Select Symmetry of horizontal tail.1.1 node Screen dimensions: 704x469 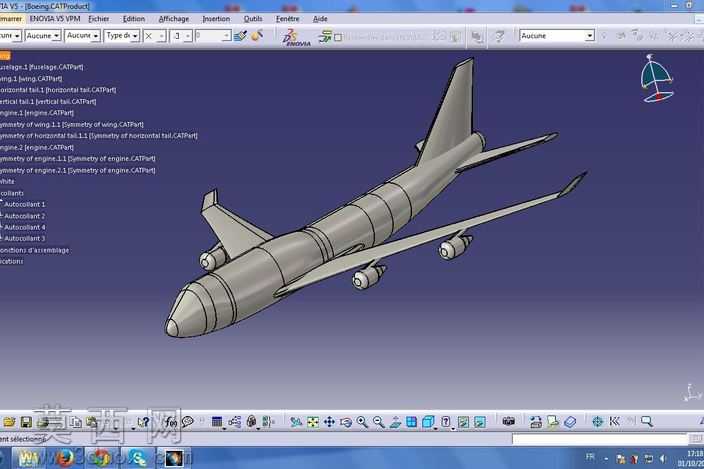[x=99, y=136]
